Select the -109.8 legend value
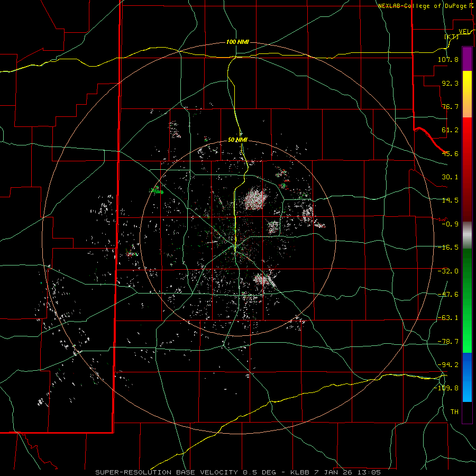Image resolution: width=476 pixels, height=476 pixels. [x=446, y=388]
